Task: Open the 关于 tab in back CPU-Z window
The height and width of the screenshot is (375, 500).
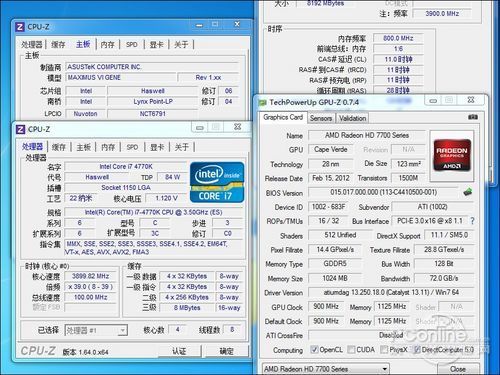Action: point(181,45)
